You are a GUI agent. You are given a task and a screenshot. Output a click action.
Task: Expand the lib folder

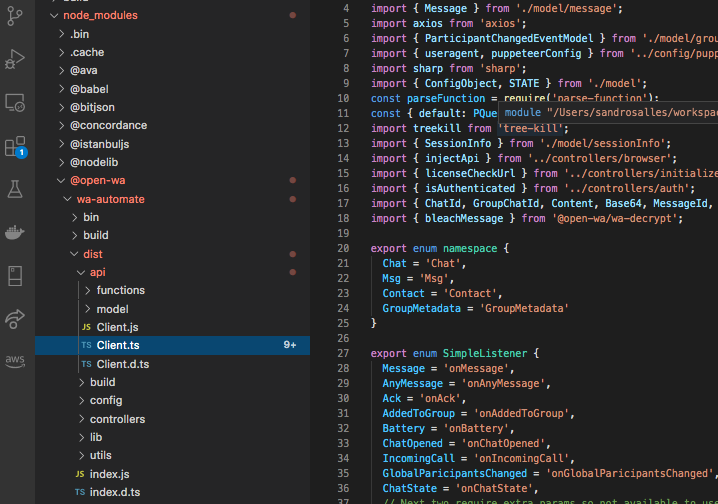(x=172, y=437)
